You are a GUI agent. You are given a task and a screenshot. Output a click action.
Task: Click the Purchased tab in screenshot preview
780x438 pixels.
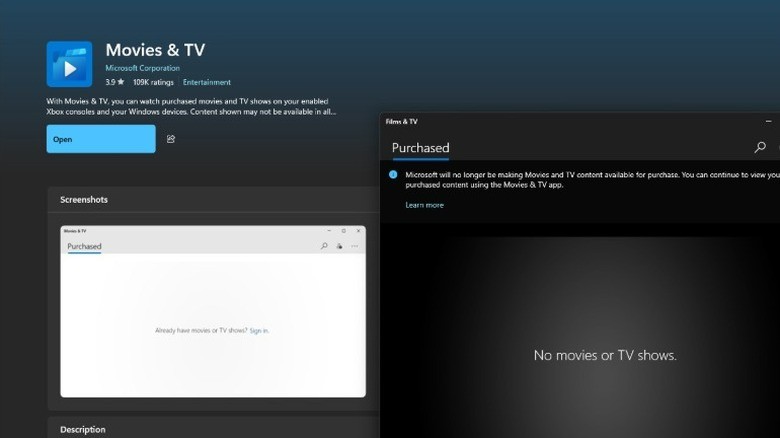[x=84, y=246]
